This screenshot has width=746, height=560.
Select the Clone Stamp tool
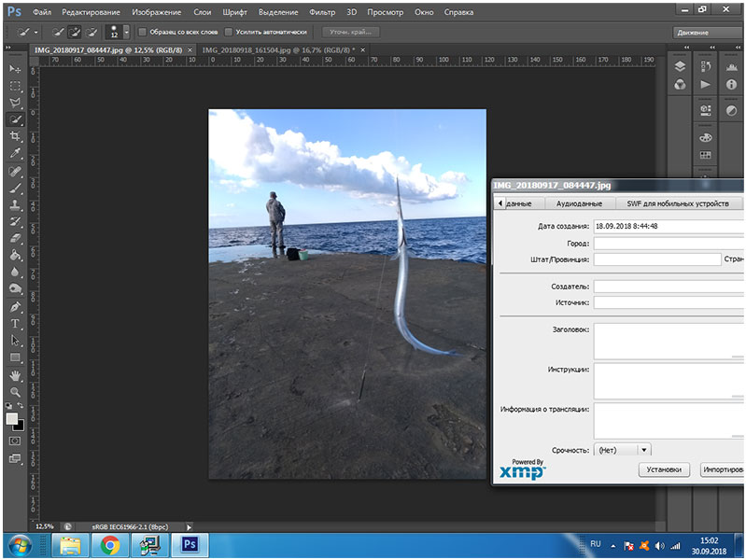pos(15,204)
